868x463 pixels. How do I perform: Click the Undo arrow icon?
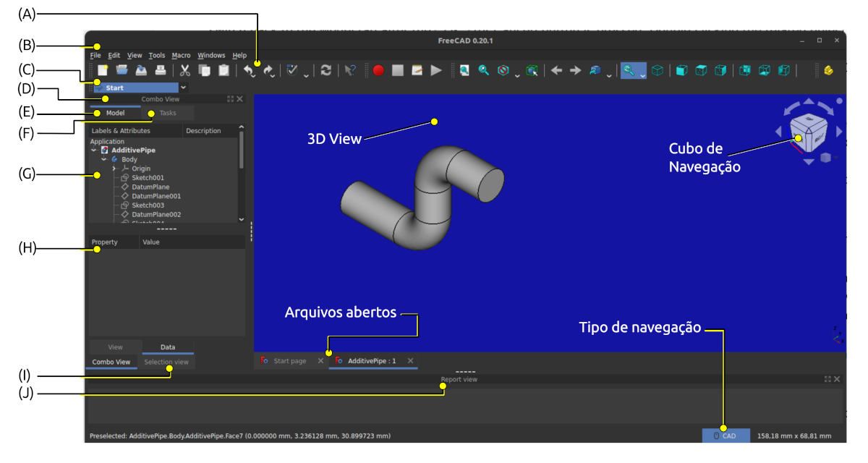coord(248,70)
